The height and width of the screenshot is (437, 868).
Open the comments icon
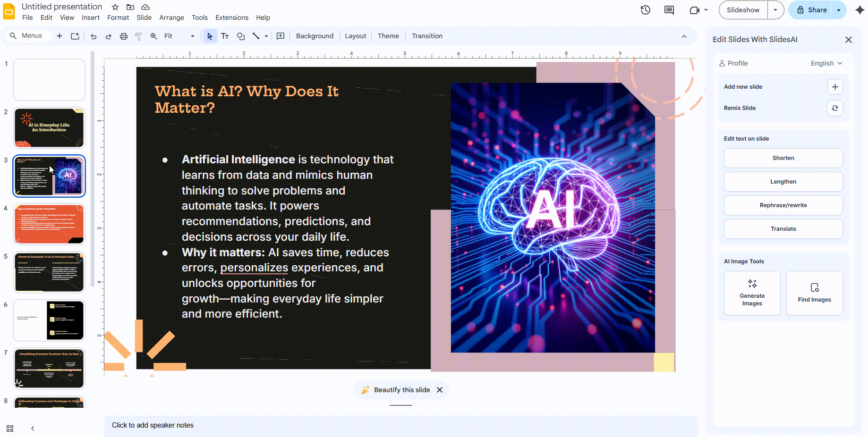point(669,10)
